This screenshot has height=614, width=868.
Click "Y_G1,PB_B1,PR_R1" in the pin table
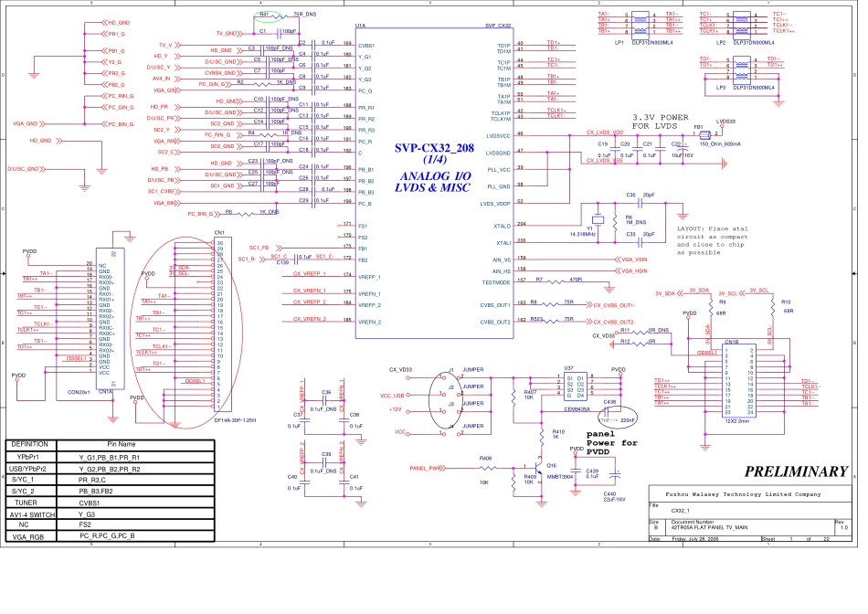(110, 458)
